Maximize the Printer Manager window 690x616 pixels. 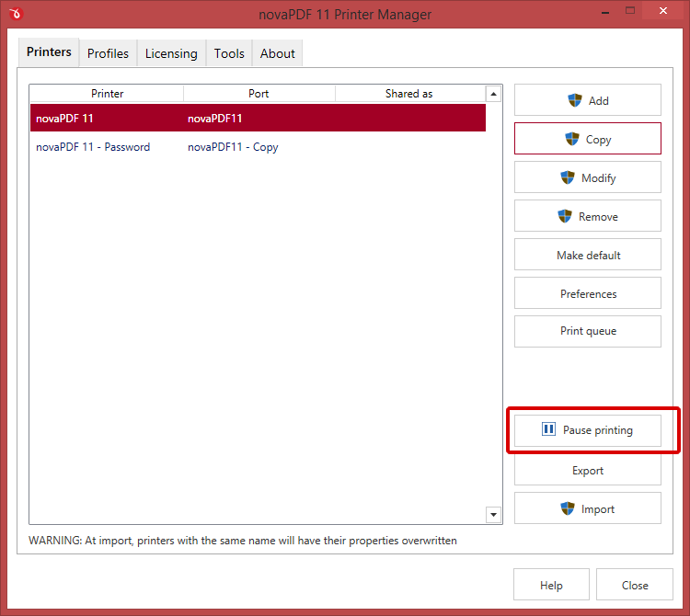tap(630, 10)
